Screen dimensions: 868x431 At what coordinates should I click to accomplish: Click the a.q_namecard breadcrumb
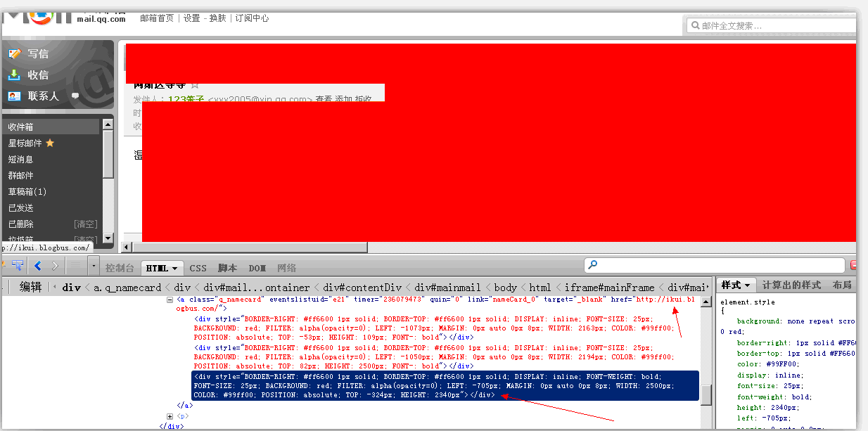click(127, 288)
